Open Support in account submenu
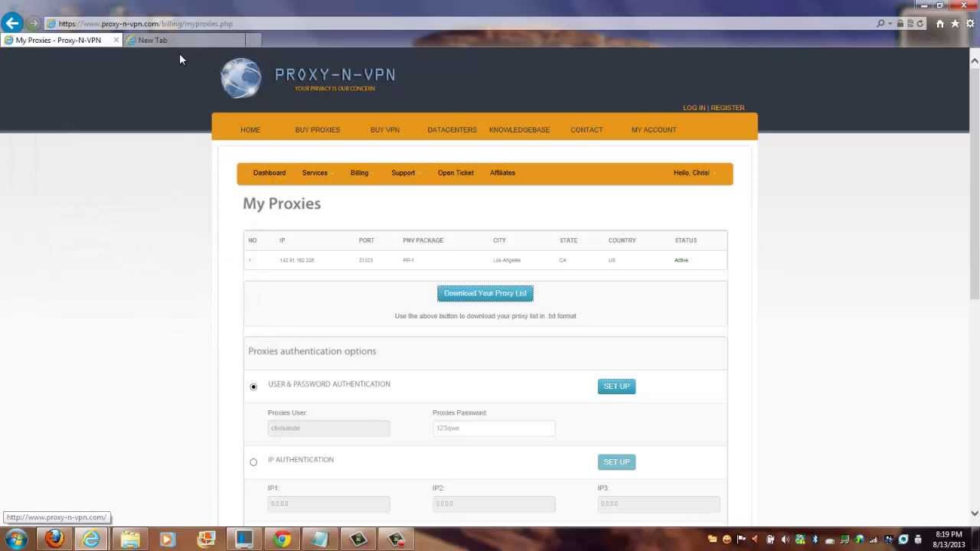 pyautogui.click(x=403, y=173)
